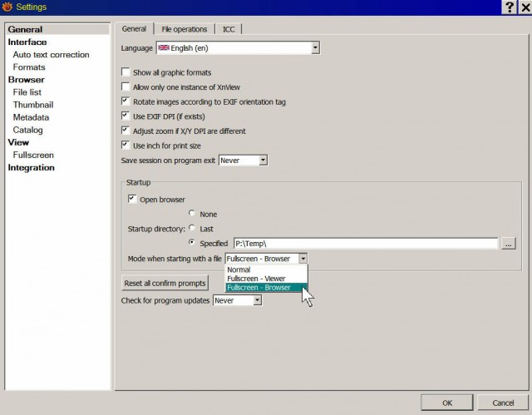Click the startup directory path field
The height and width of the screenshot is (415, 532).
366,244
